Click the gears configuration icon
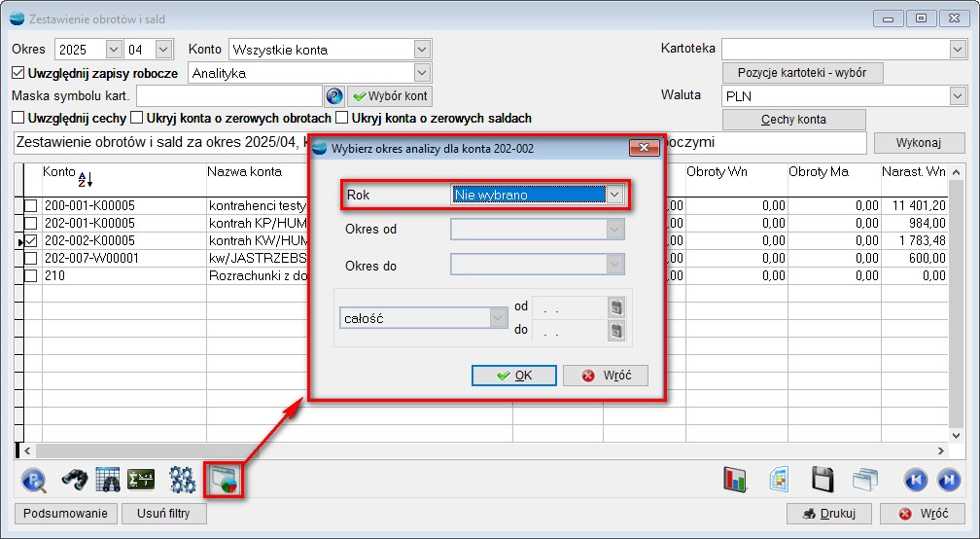Screen dimensions: 980x539 [182, 480]
